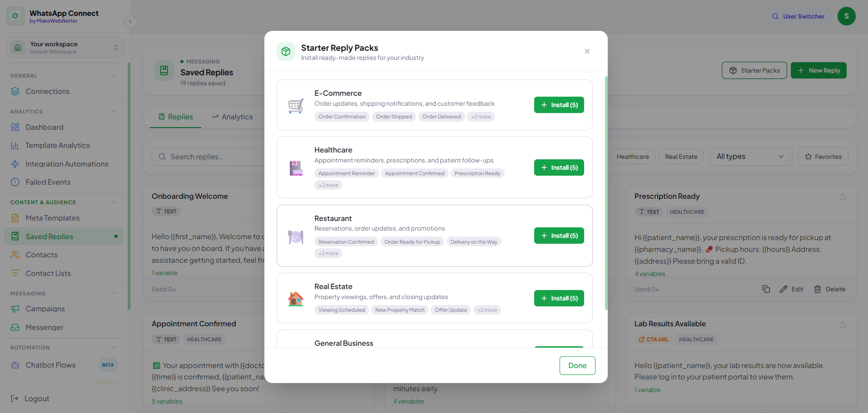Screen dimensions: 868x413
Task: Favorite the Prescription Ready reply star
Action: pos(843,197)
